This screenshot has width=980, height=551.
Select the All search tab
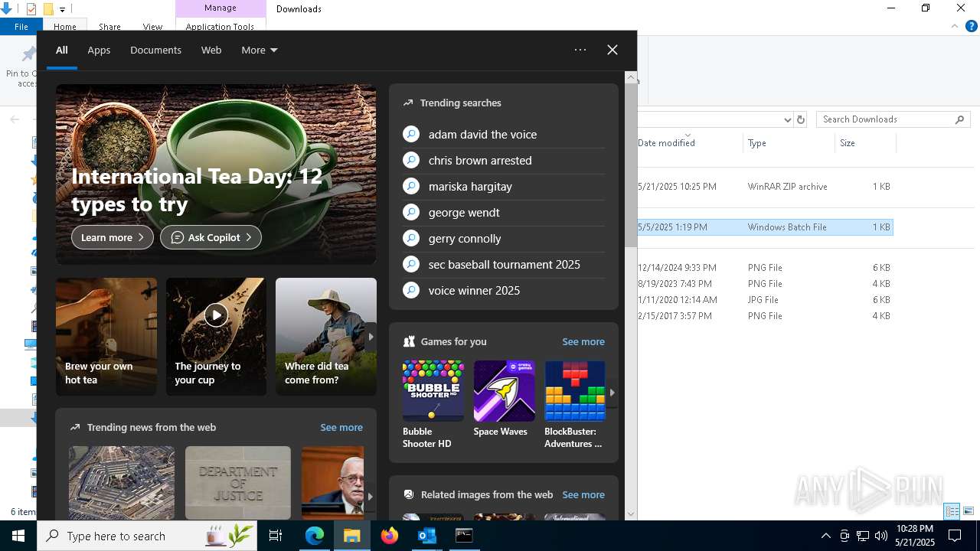(62, 50)
